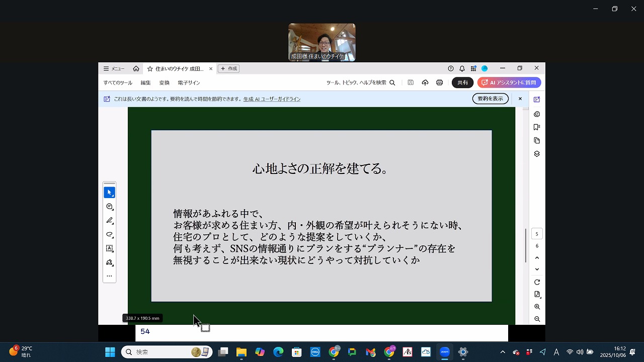The height and width of the screenshot is (362, 644).
Task: Choose the highlighter pen tool
Action: (109, 221)
